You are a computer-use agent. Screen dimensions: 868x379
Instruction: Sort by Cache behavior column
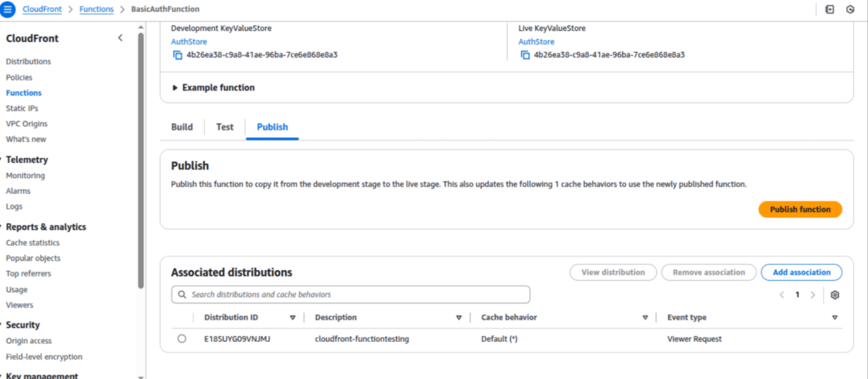click(x=645, y=318)
